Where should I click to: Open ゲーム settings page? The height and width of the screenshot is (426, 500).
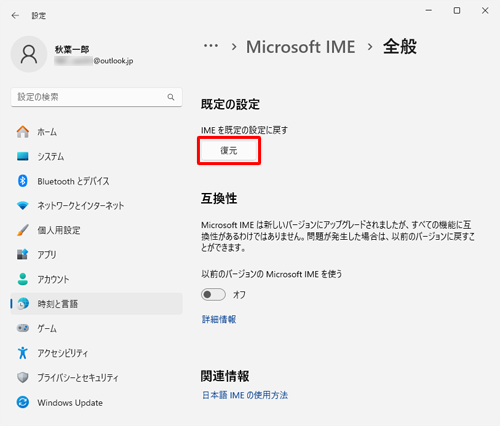[x=97, y=328]
